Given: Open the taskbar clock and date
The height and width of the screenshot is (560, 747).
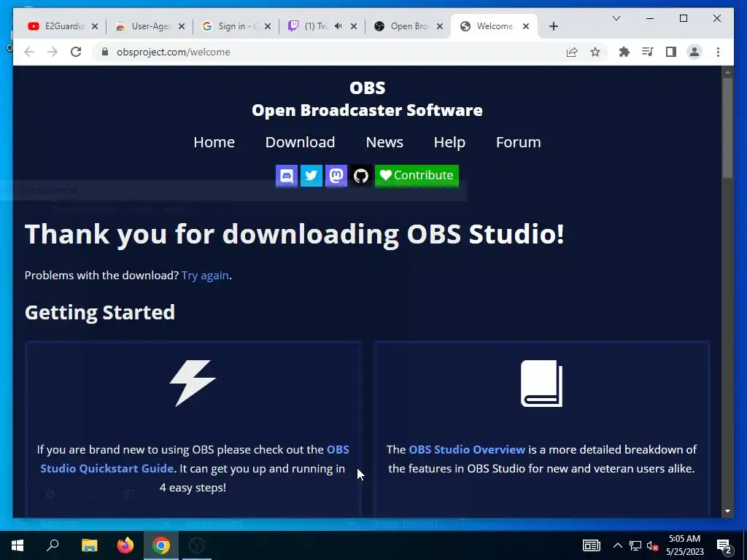Looking at the screenshot, I should tap(684, 545).
